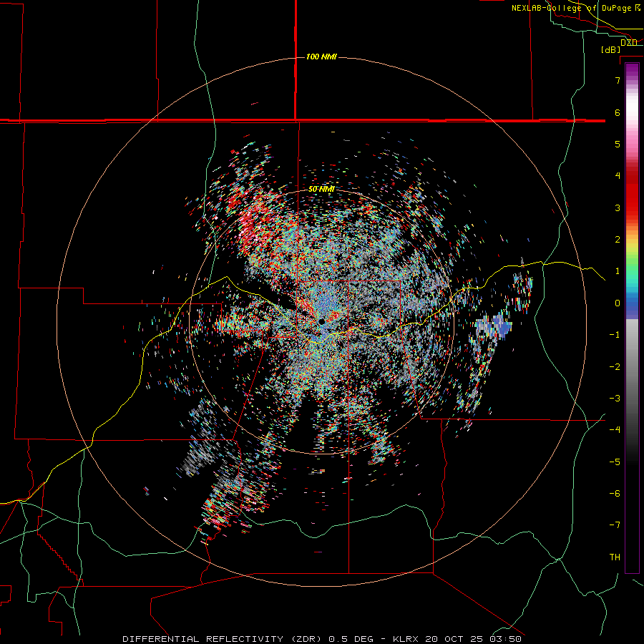Click the "50 NMI" range ring label
The width and height of the screenshot is (644, 644).
[321, 190]
